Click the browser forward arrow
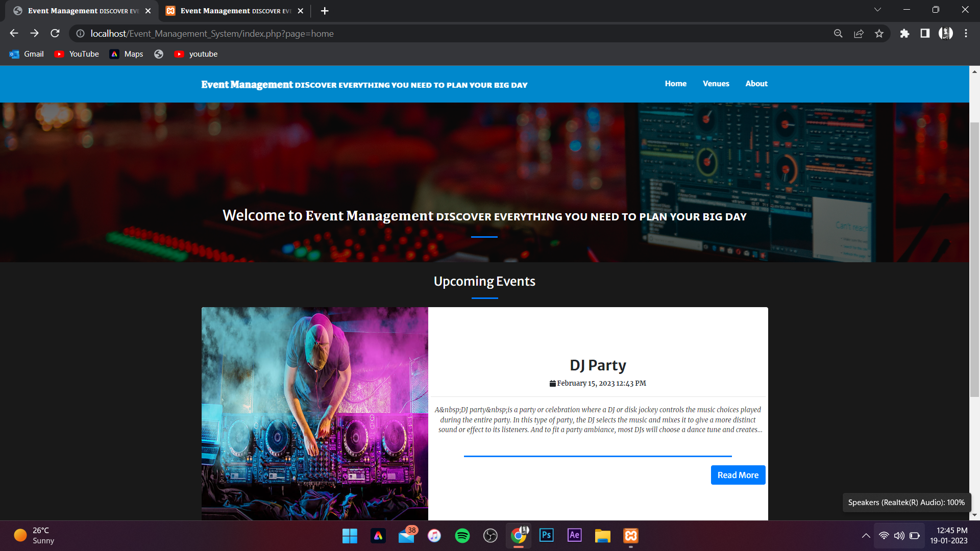 [34, 33]
